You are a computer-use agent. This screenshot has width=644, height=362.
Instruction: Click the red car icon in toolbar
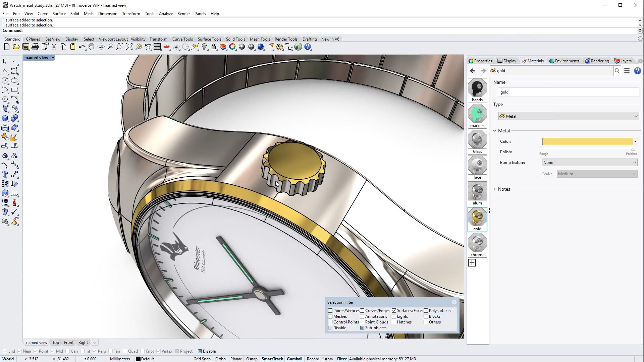pos(167,47)
